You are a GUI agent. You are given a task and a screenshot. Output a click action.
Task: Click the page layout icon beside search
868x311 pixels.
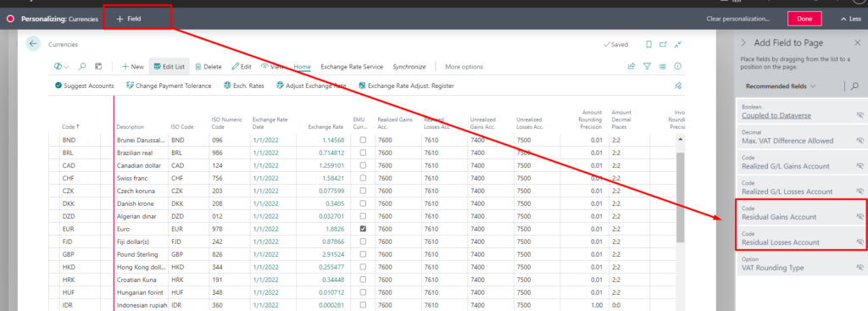click(98, 66)
